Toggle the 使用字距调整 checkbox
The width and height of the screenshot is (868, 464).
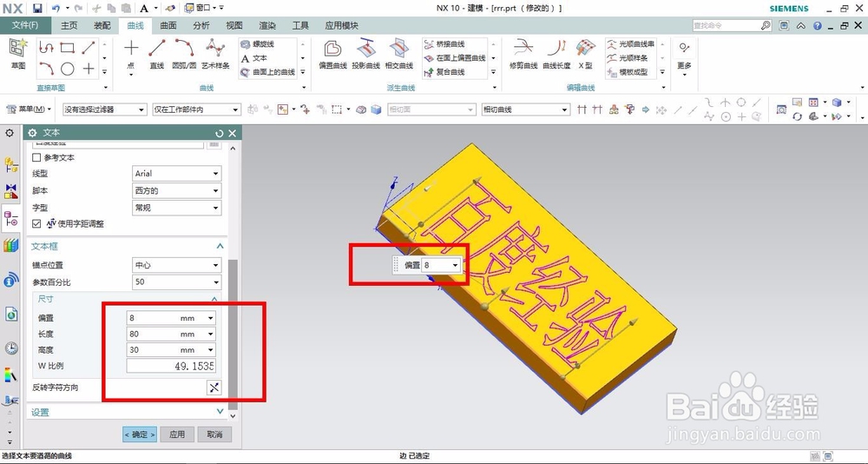coord(37,223)
